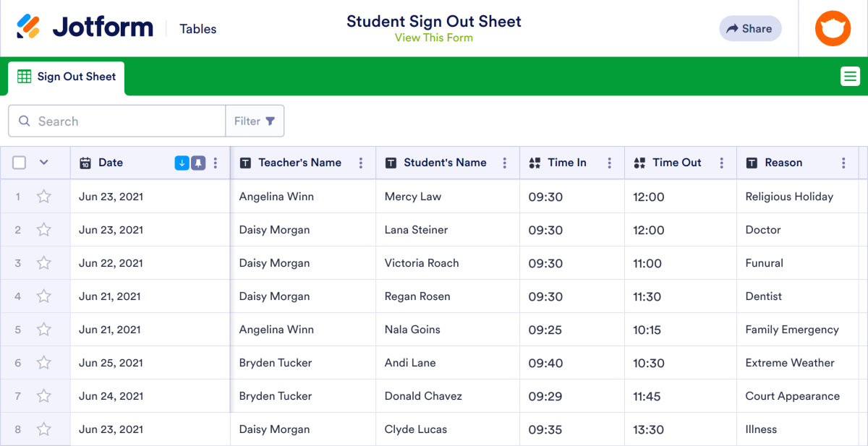
Task: Click the Share button
Action: click(x=750, y=28)
